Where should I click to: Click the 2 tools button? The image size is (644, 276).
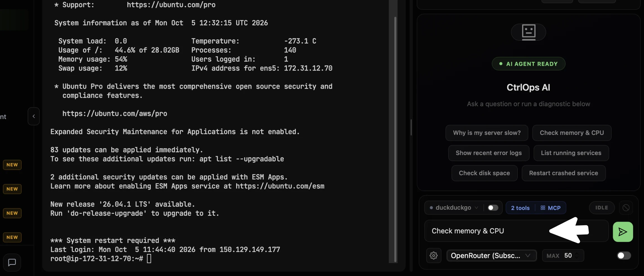[x=520, y=208]
